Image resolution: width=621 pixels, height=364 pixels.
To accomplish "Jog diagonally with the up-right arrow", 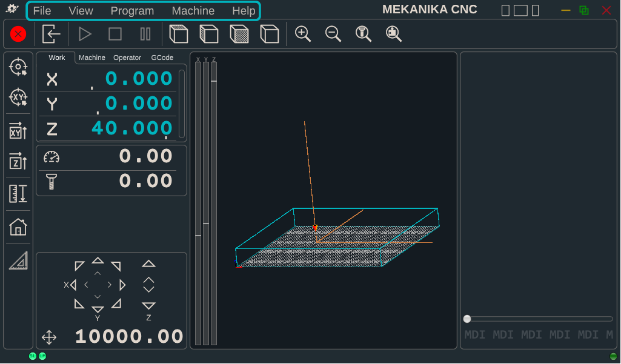I will click(116, 266).
